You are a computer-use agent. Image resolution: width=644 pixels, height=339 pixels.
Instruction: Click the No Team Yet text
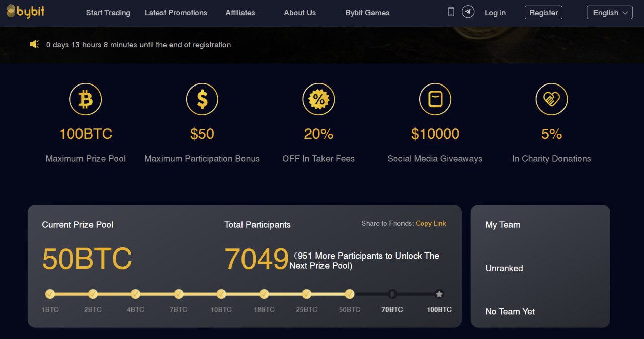510,312
